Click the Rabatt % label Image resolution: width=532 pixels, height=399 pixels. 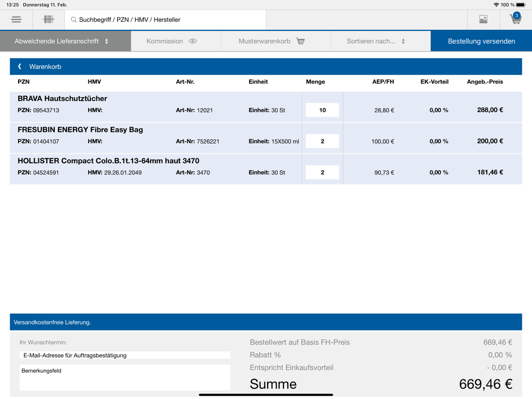(265, 355)
